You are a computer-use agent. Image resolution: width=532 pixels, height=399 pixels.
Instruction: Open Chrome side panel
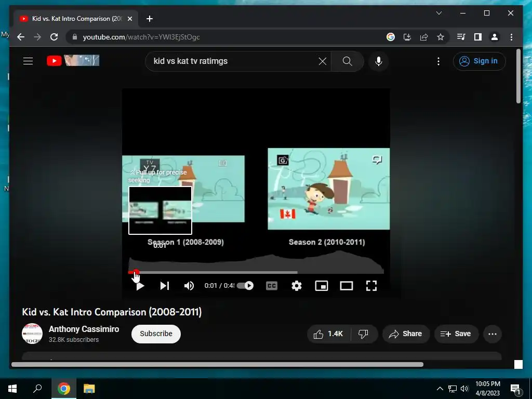click(478, 37)
